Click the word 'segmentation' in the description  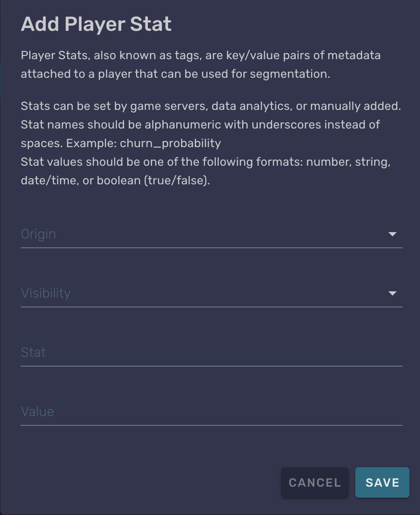coord(289,74)
